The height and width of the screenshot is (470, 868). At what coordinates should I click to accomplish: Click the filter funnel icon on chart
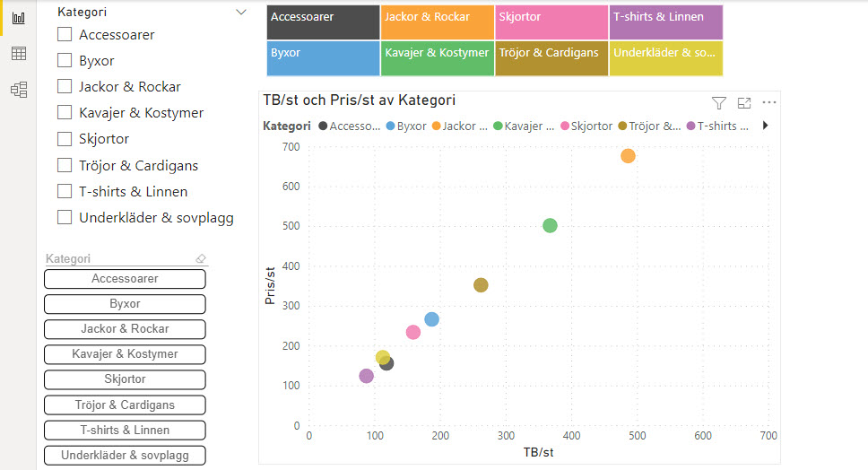pos(718,103)
